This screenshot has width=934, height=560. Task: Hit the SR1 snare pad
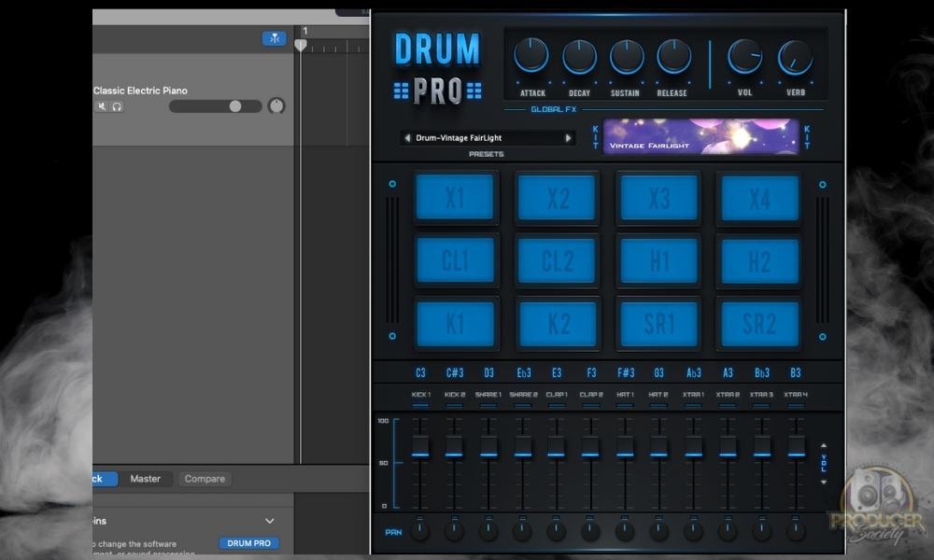pos(658,324)
